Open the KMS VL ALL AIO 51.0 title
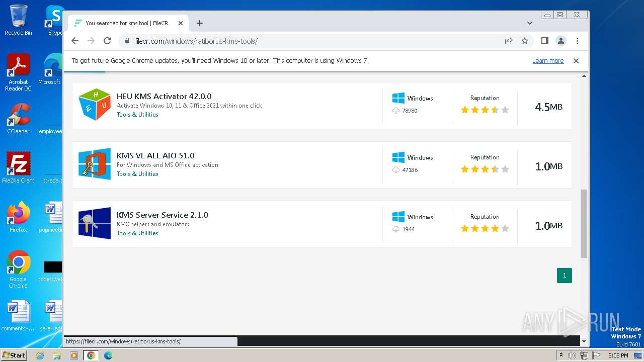This screenshot has width=644, height=362. point(155,155)
